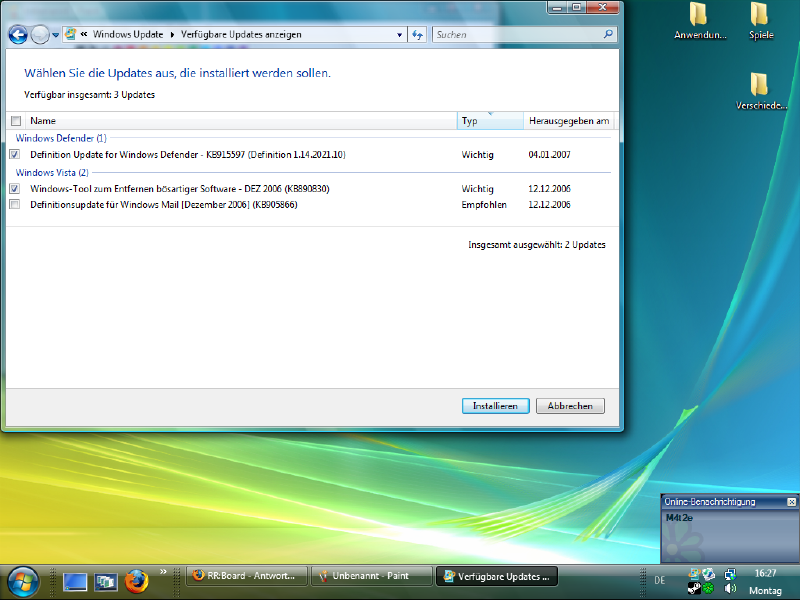Click the double-chevron before Windows Update
Viewport: 800px width, 600px height.
tap(84, 34)
